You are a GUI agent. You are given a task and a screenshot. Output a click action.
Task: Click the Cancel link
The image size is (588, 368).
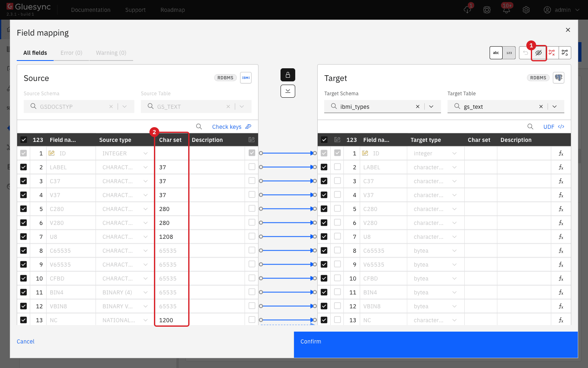(x=26, y=341)
